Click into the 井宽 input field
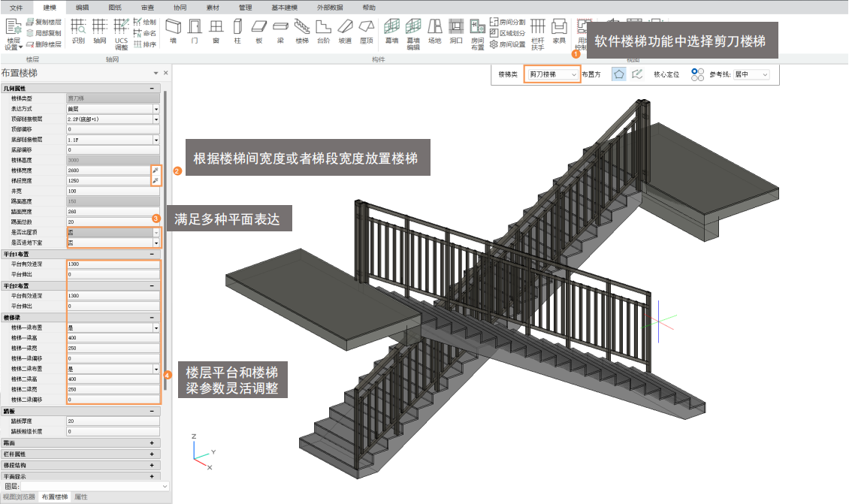 [113, 192]
